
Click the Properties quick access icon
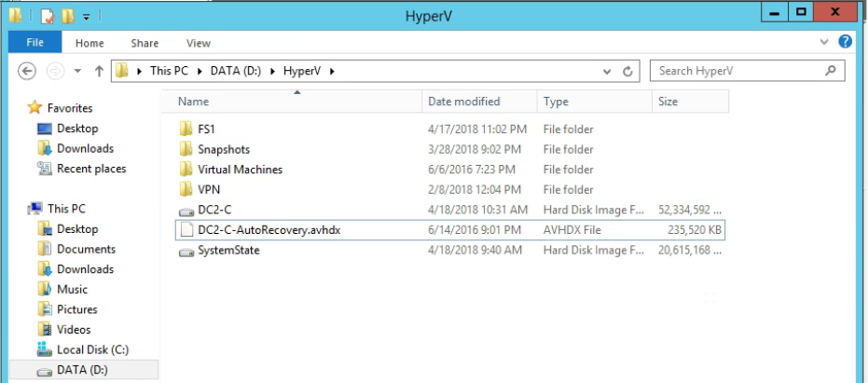(48, 16)
